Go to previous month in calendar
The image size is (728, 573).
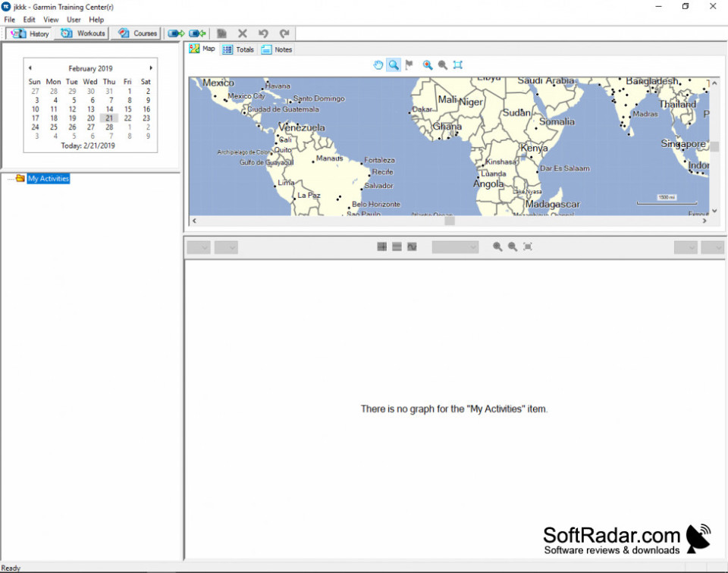coord(30,68)
